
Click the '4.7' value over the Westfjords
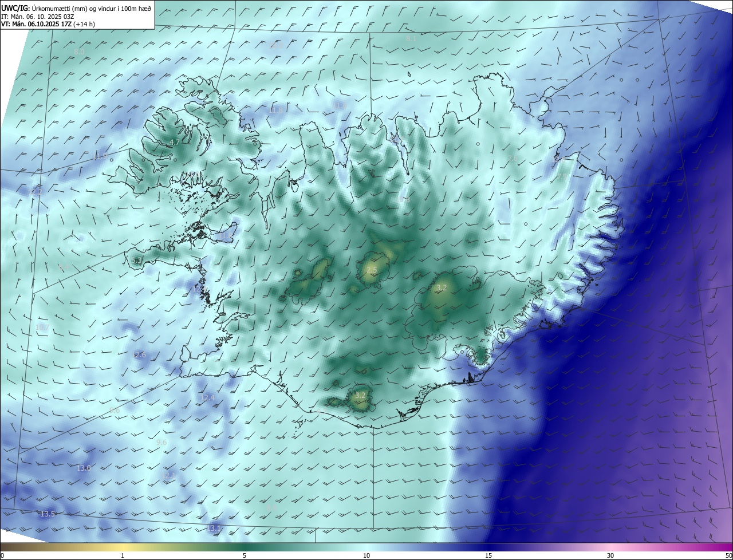pos(175,142)
